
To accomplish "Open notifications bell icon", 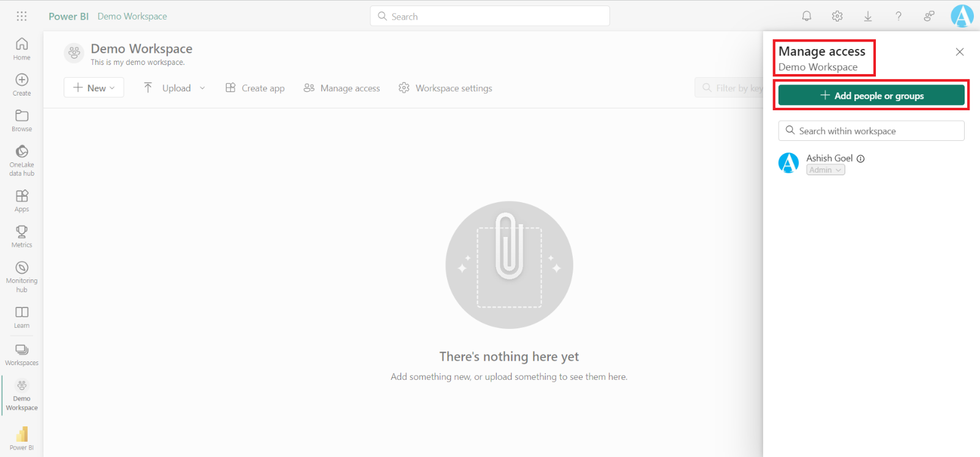I will click(x=807, y=17).
